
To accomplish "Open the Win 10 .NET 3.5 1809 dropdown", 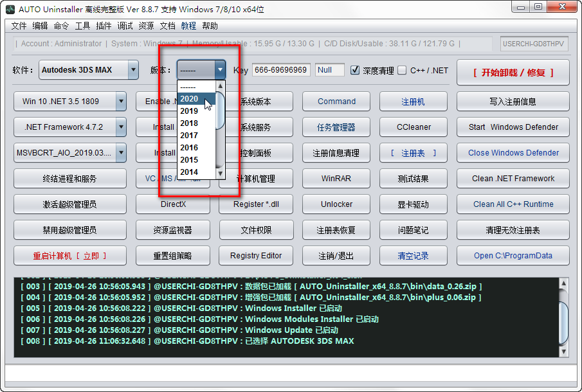I will pos(121,102).
